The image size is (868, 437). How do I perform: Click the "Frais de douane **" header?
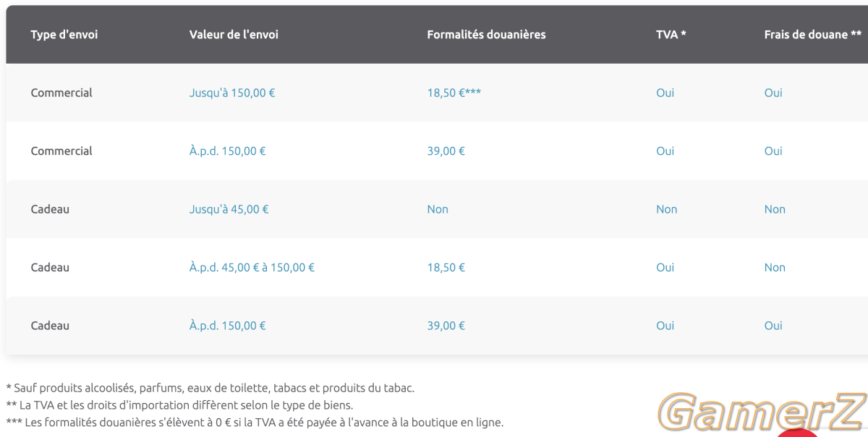click(x=812, y=35)
